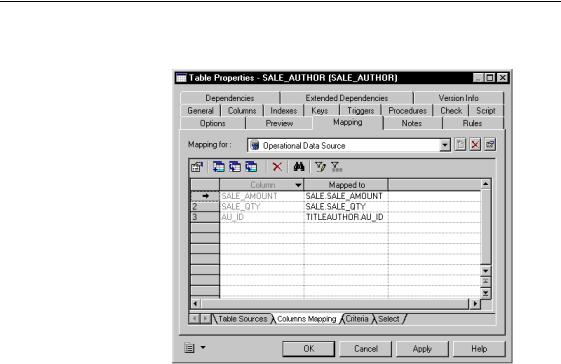Open the Table Sources sub-tab
Image resolution: width=561 pixels, height=364 pixels.
point(242,319)
